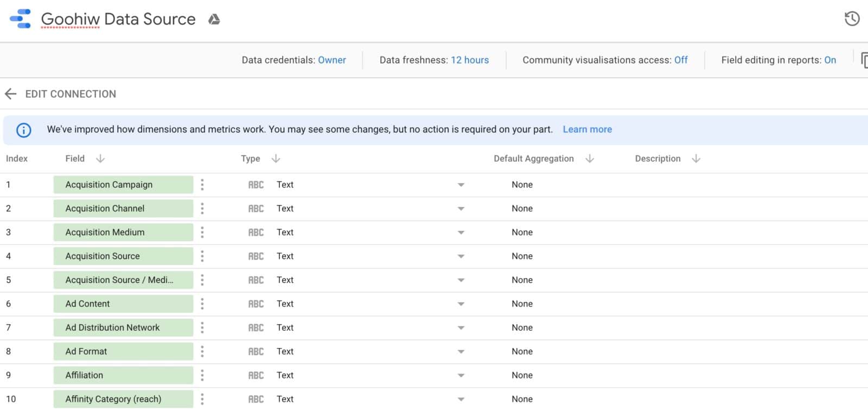This screenshot has height=411, width=868.
Task: Click the info icon in the banner
Action: pyautogui.click(x=24, y=130)
